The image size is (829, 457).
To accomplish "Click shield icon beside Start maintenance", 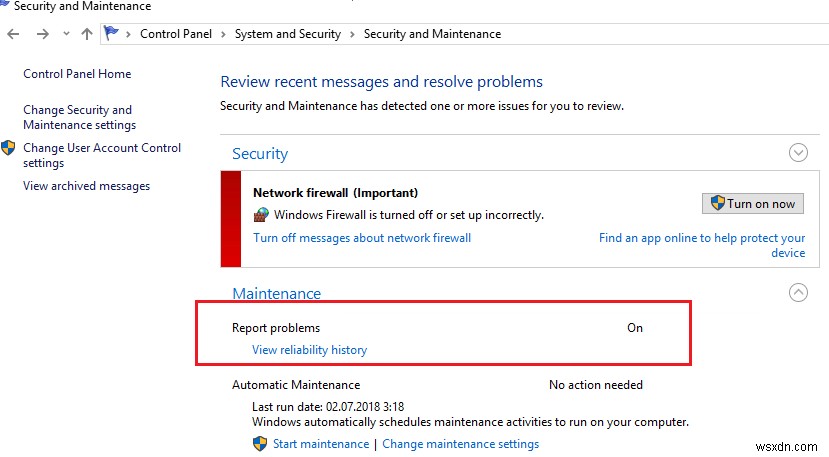I will click(260, 444).
